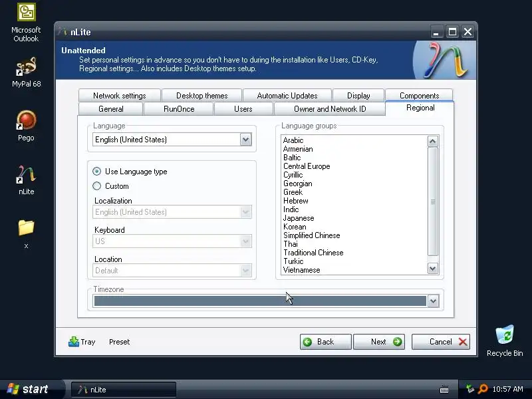Open Microsoft Outlook desktop icon
The width and height of the screenshot is (532, 399).
(x=26, y=23)
